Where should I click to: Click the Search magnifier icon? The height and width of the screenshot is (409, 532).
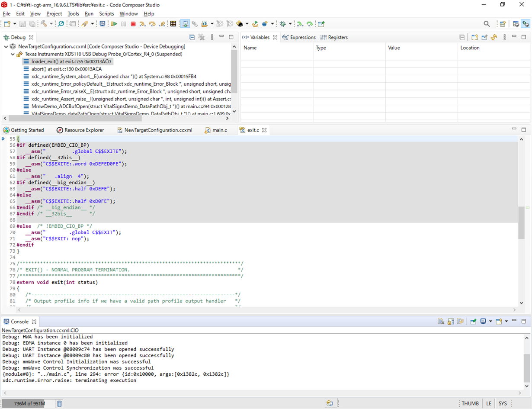(487, 24)
